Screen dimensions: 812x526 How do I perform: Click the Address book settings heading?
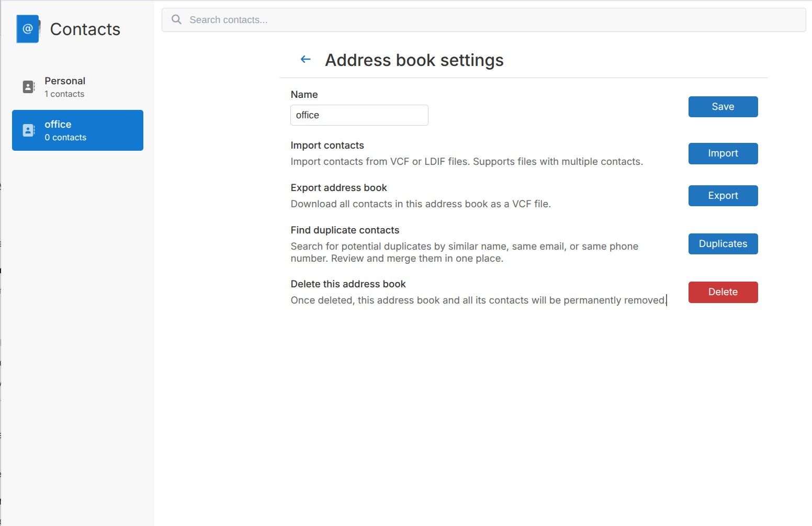(x=414, y=60)
